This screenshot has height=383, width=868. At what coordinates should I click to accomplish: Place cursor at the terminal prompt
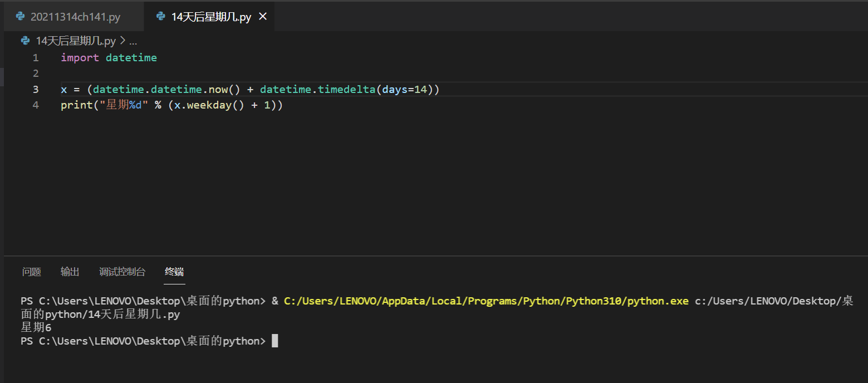coord(274,341)
